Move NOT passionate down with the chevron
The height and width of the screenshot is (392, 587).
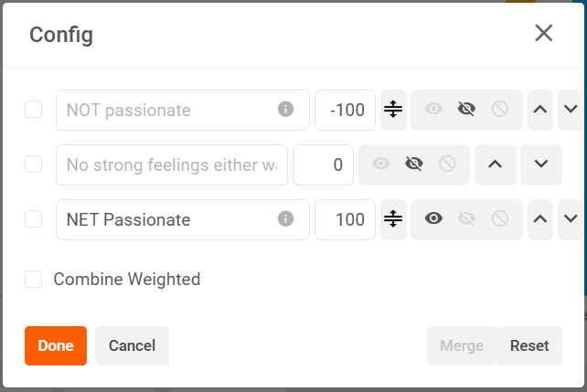coord(571,110)
